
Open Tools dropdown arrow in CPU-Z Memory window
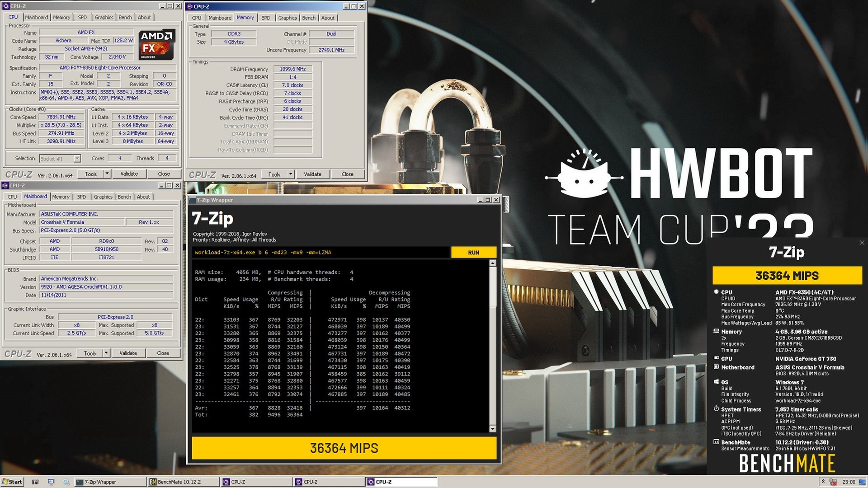(291, 174)
